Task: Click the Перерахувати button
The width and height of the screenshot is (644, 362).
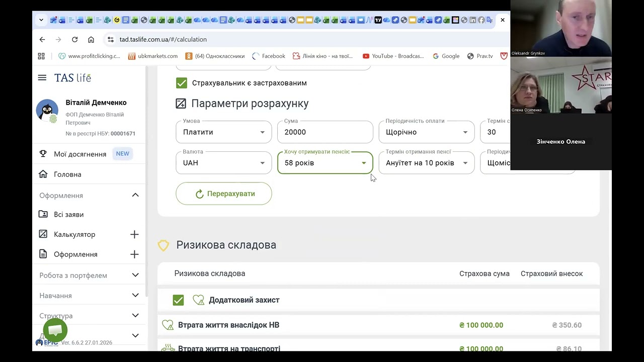Action: pos(224,194)
